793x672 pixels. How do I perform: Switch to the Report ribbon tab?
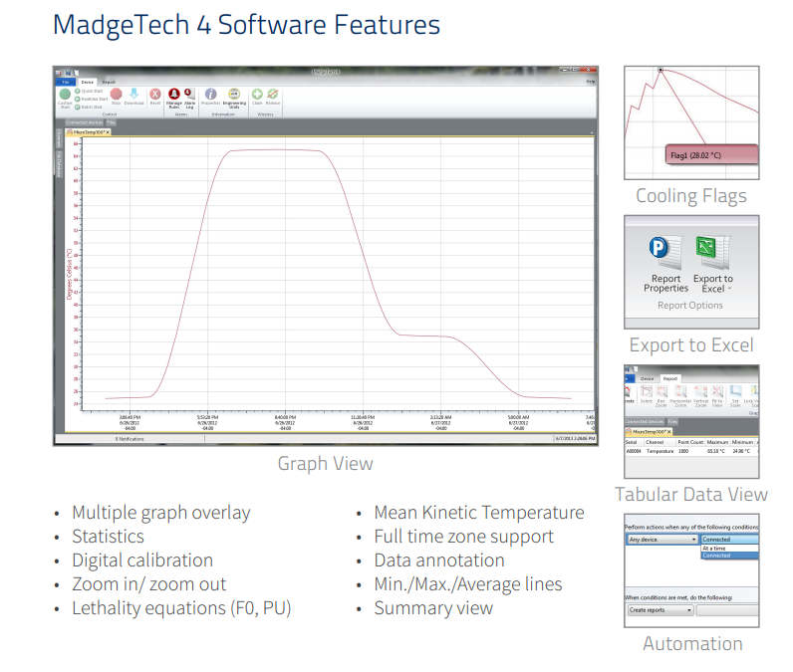[x=109, y=82]
